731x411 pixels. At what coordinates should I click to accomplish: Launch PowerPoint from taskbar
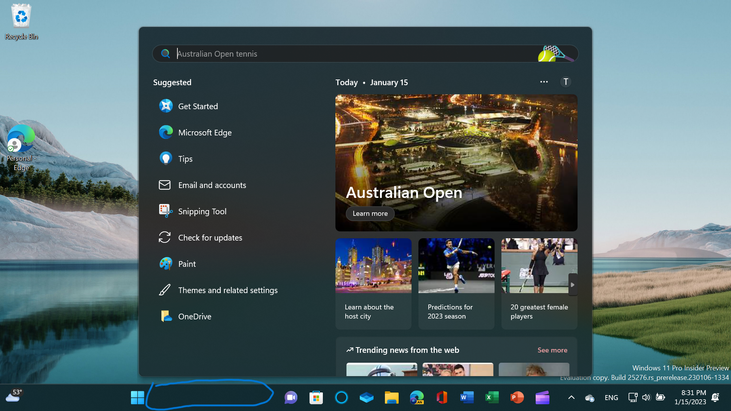pyautogui.click(x=517, y=397)
